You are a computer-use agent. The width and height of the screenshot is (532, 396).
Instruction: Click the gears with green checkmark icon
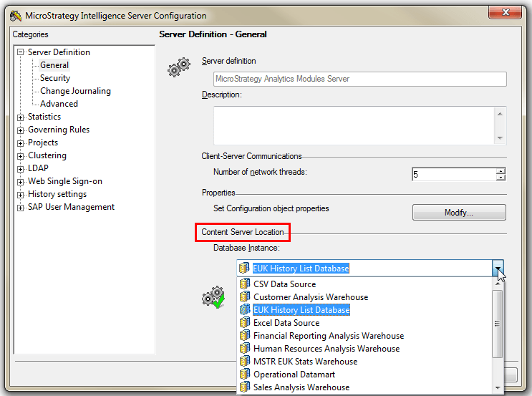click(213, 297)
